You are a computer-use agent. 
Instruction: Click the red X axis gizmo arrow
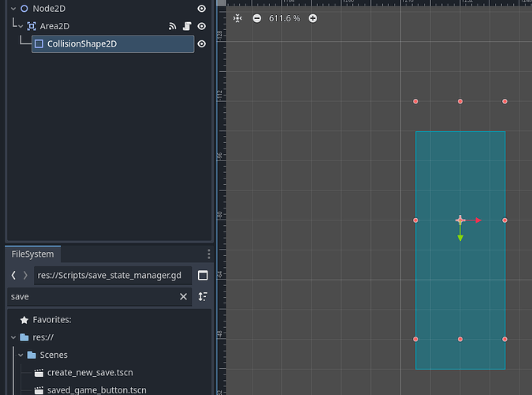coord(478,220)
